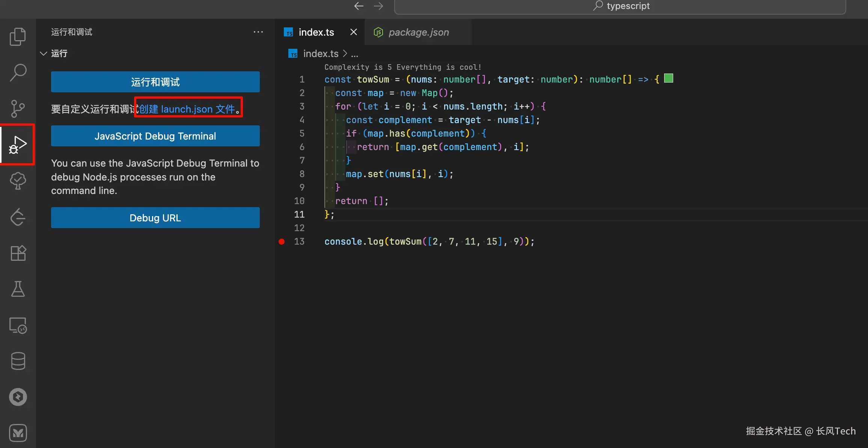Open the Search view in activity bar
868x448 pixels.
18,72
